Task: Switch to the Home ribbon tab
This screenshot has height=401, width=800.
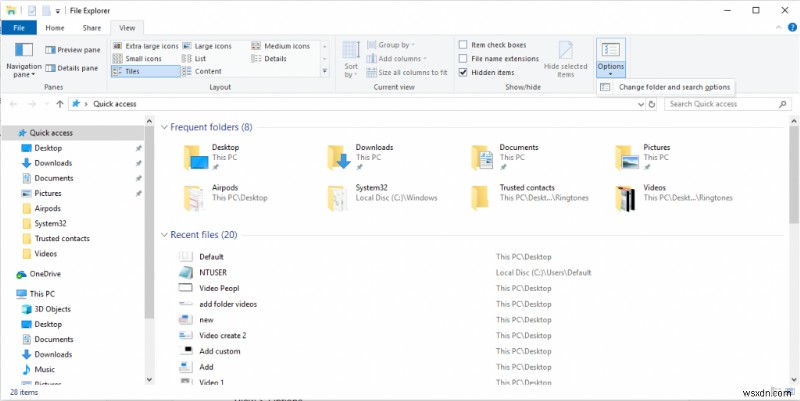Action: pos(55,28)
